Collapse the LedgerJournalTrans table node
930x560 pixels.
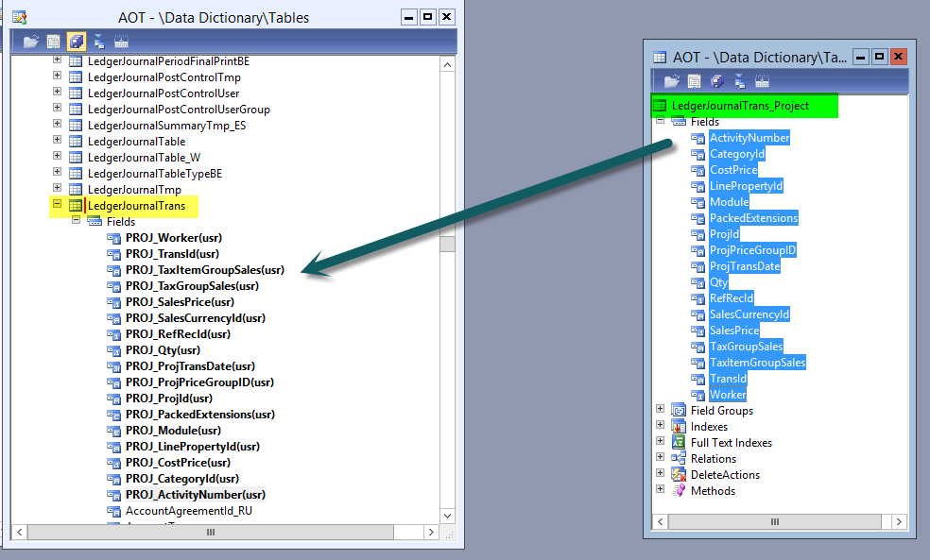click(x=57, y=205)
